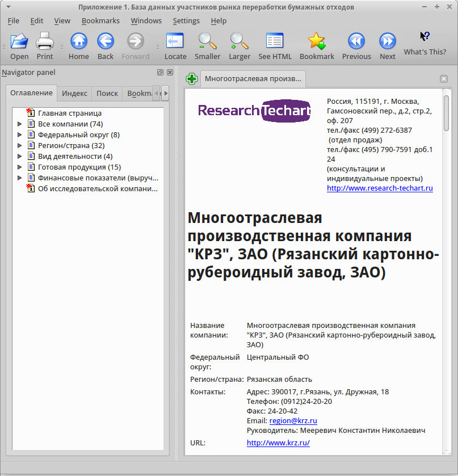
Task: Click the Print toolbar icon
Action: tap(45, 41)
